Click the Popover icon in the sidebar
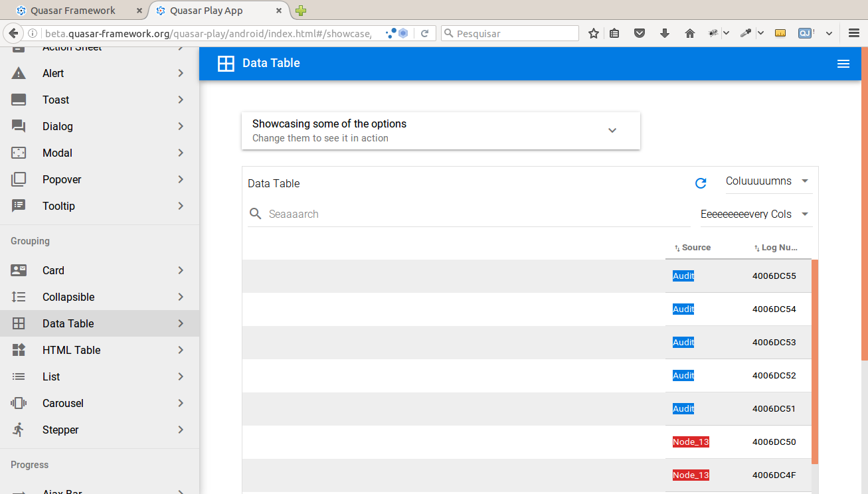The width and height of the screenshot is (868, 494). [19, 179]
